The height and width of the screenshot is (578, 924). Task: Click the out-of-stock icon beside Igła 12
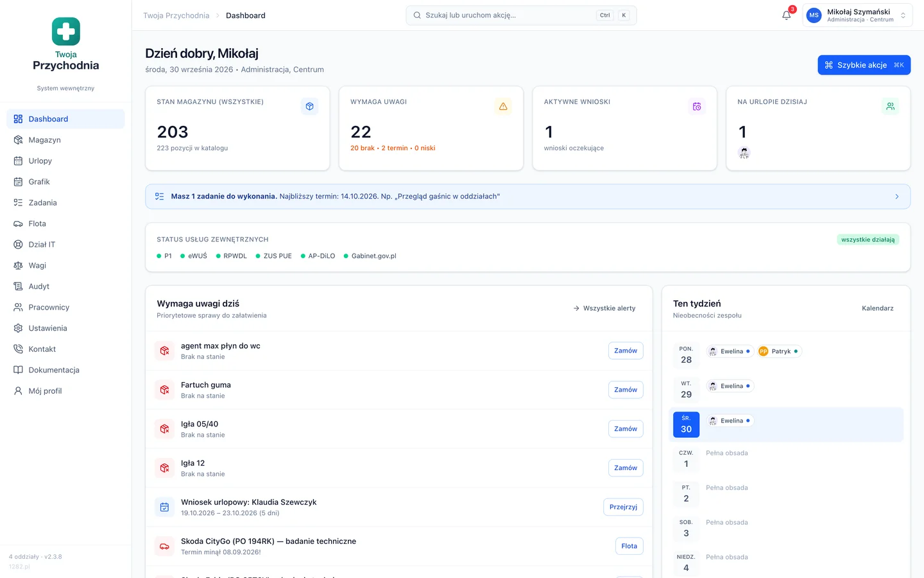[164, 468]
